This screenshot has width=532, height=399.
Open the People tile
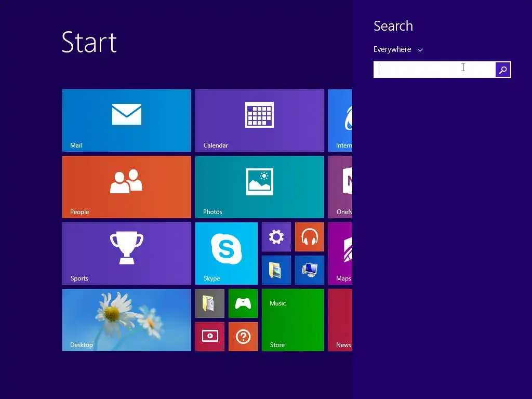click(127, 187)
